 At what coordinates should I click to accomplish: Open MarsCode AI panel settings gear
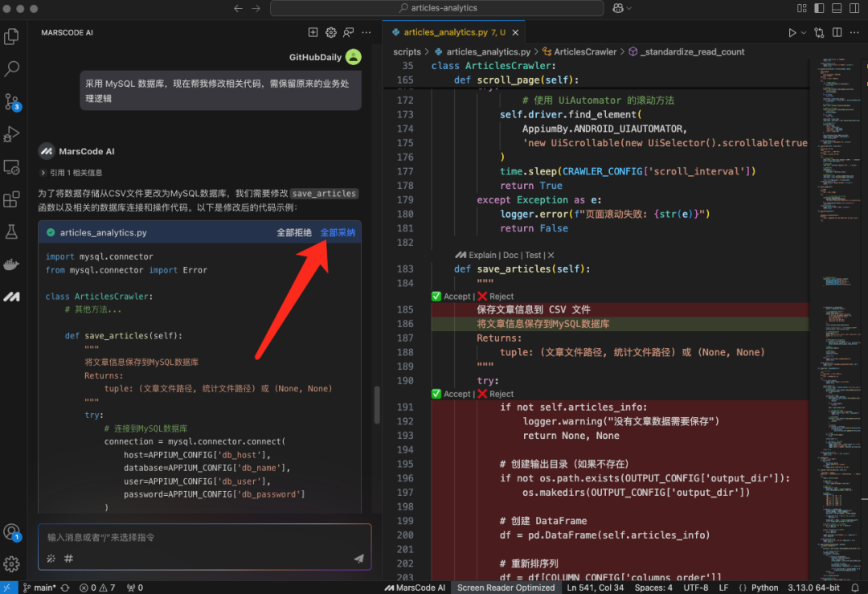330,33
